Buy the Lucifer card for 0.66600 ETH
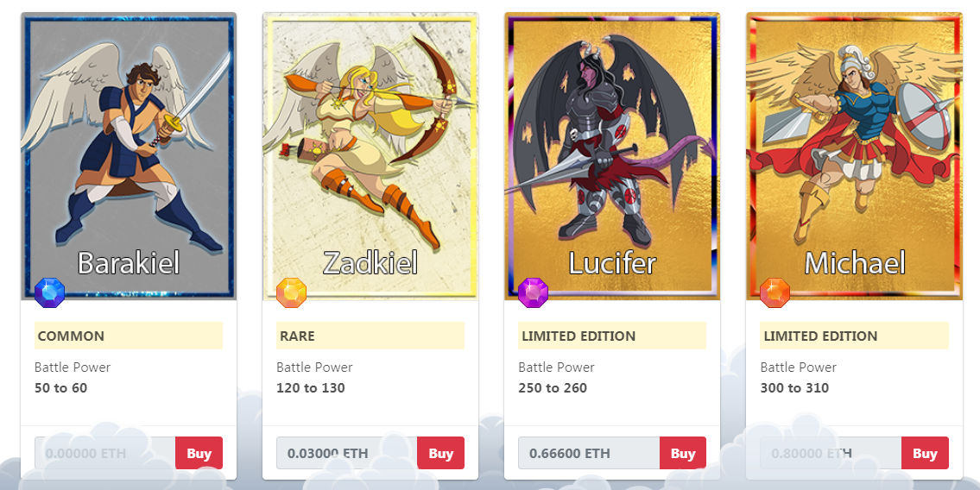The height and width of the screenshot is (490, 980). (682, 453)
